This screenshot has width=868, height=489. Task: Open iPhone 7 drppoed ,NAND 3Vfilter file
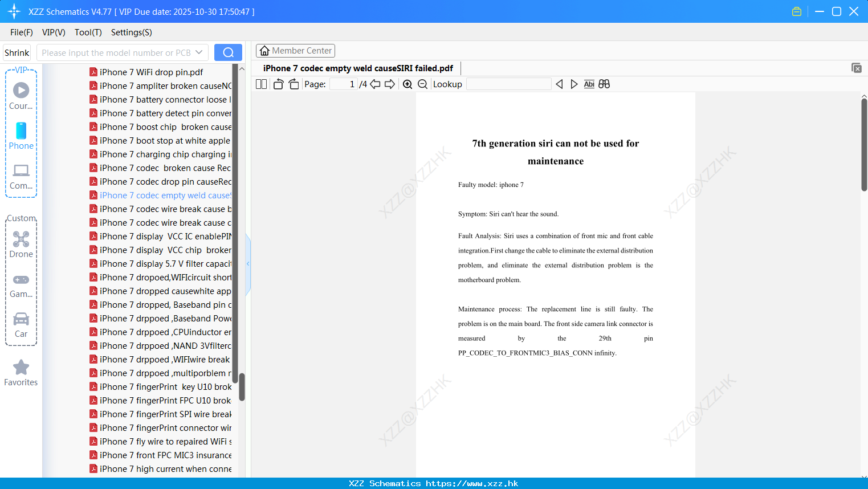(x=160, y=346)
